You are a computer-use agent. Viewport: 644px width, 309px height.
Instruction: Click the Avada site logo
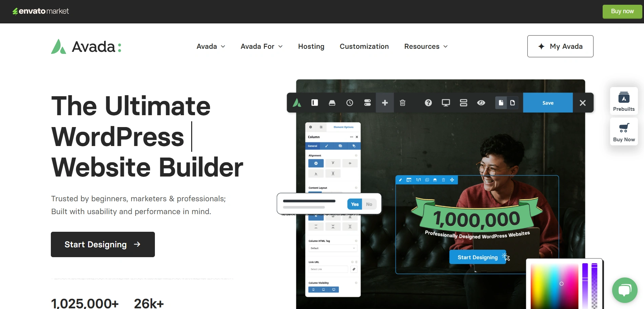[86, 46]
